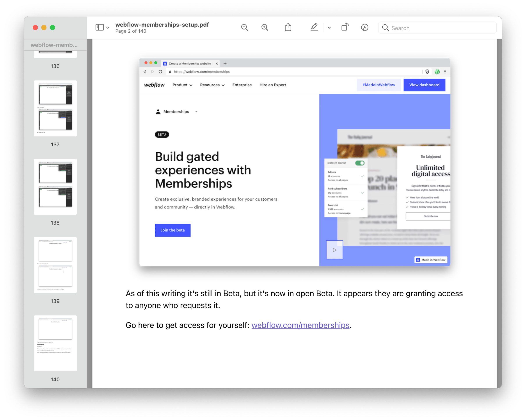Click the Search field in the toolbar
526x420 pixels.
437,28
